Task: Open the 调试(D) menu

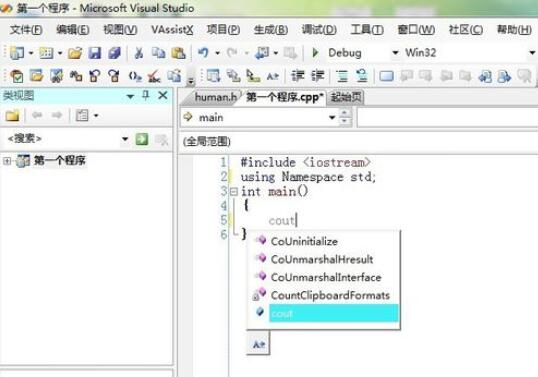Action: pyautogui.click(x=319, y=30)
